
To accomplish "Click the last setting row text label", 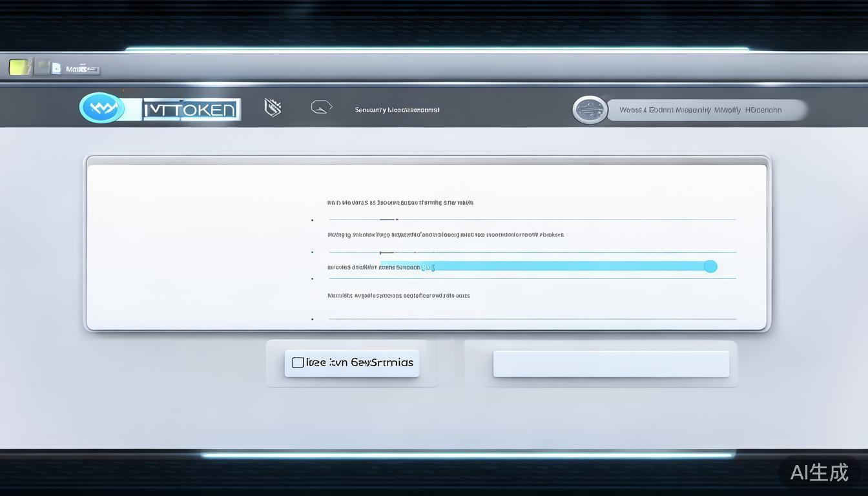I will [398, 296].
